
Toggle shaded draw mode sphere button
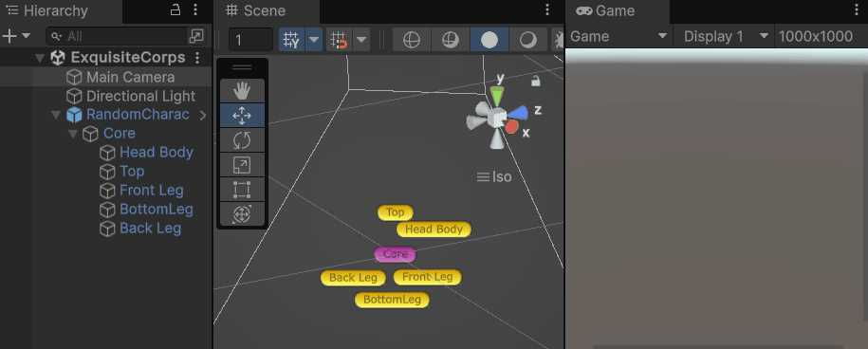(x=489, y=40)
